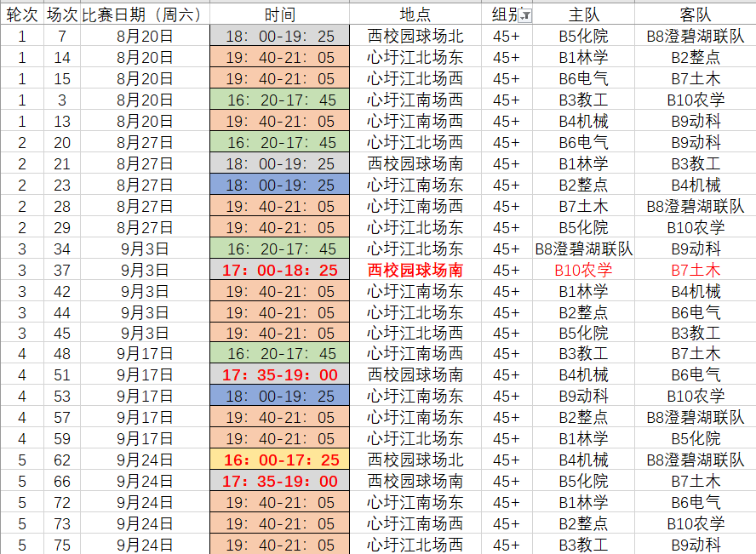Click the yellow highlighted 16:00-17:25 time cell
The width and height of the screenshot is (756, 554).
pyautogui.click(x=279, y=460)
